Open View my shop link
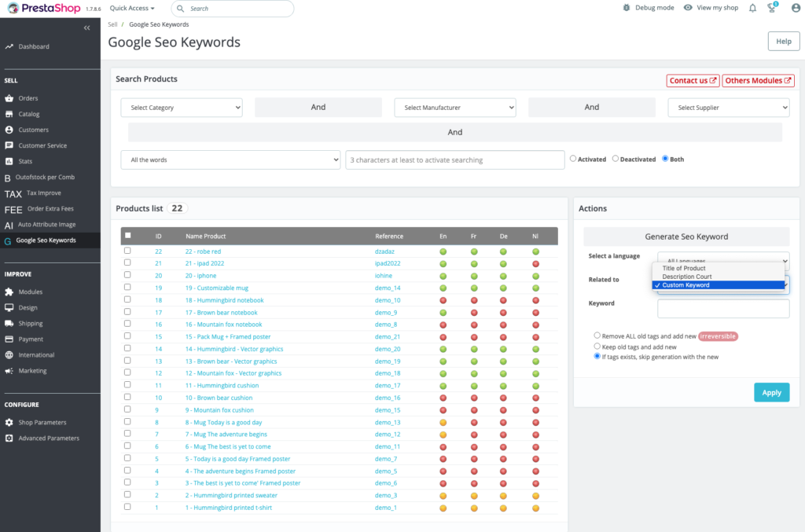Image resolution: width=805 pixels, height=532 pixels. (x=711, y=8)
